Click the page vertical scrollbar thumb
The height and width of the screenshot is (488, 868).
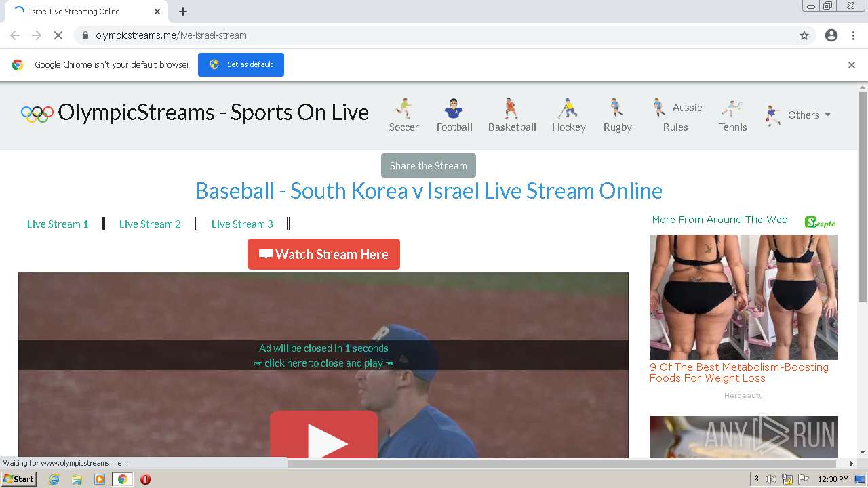863,197
